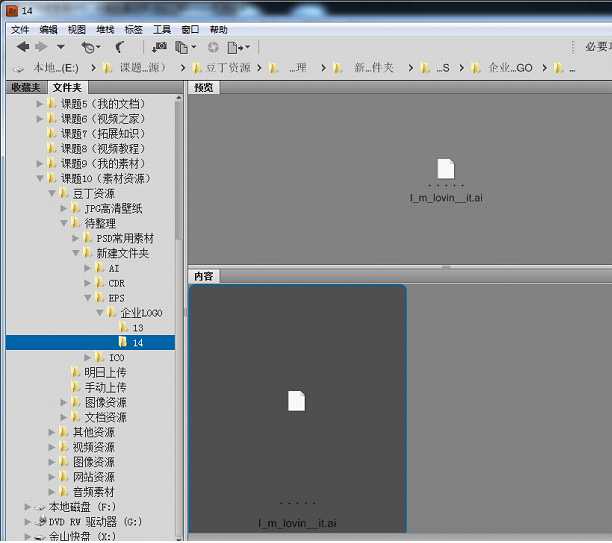Click the get photos from camera icon
Viewport: 612px width, 543px height.
(x=159, y=47)
